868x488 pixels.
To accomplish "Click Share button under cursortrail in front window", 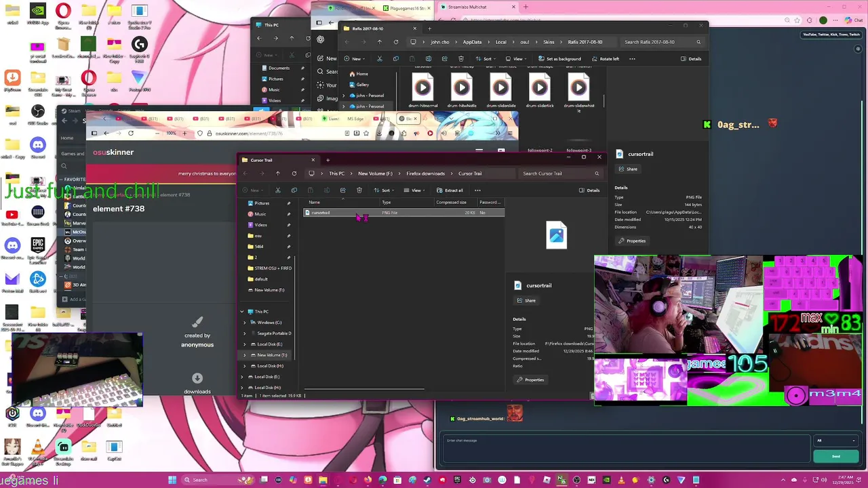I will tap(526, 301).
